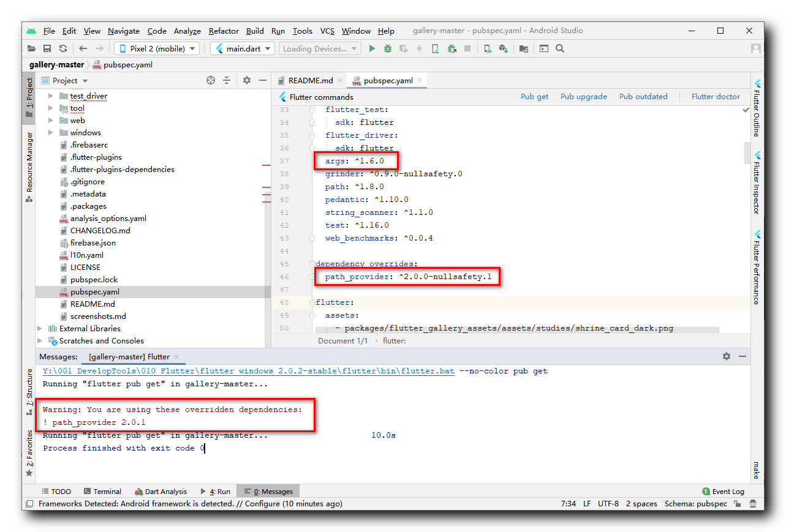The width and height of the screenshot is (786, 532).
Task: Toggle the Flutter Outline side panel
Action: [x=757, y=108]
